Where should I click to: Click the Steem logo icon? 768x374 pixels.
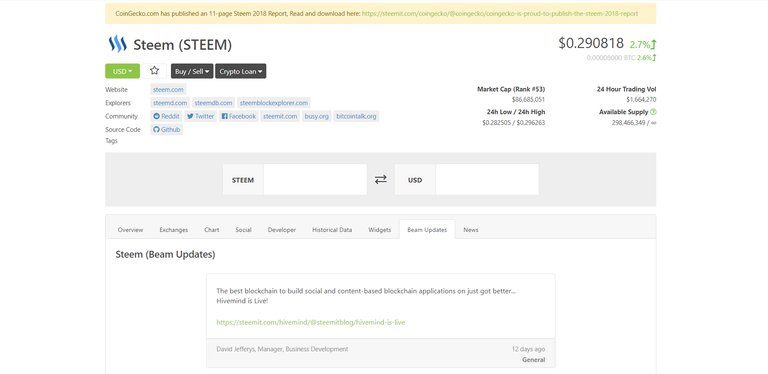(118, 44)
